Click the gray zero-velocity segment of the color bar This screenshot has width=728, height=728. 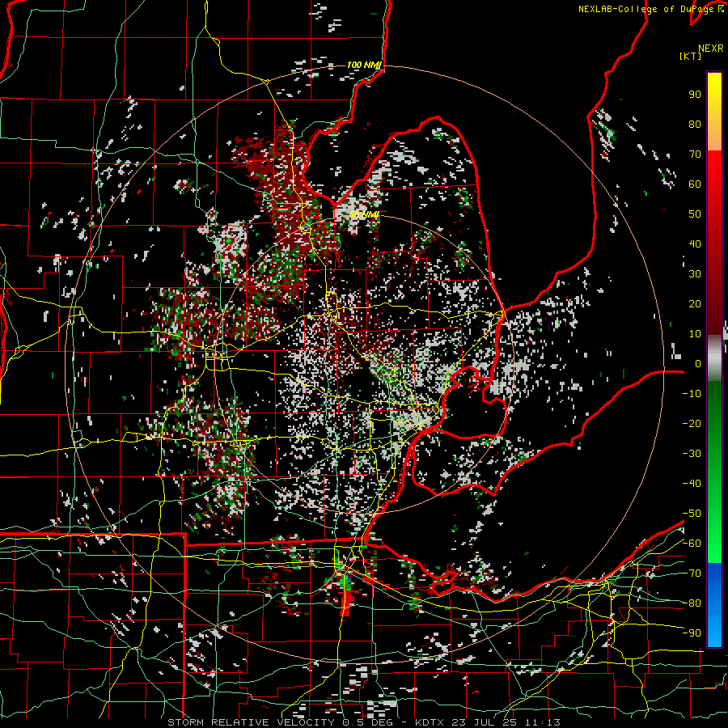click(x=714, y=358)
